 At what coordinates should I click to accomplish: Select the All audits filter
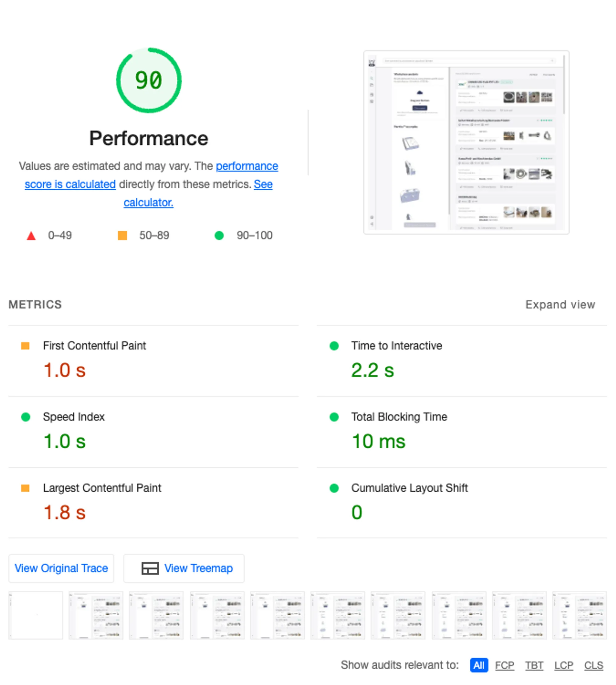[x=479, y=665]
